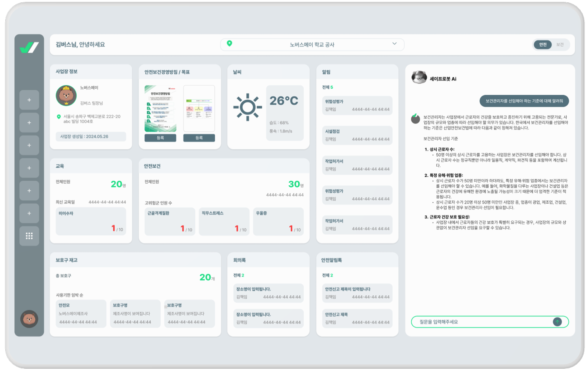Viewport: 588px width, 371px height.
Task: Click right 등록 button under goals document
Action: tap(199, 138)
